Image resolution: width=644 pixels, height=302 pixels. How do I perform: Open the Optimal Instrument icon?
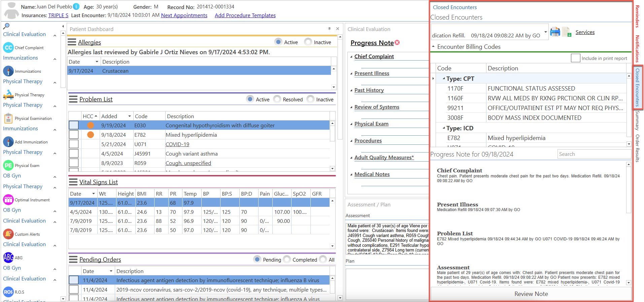(x=8, y=200)
